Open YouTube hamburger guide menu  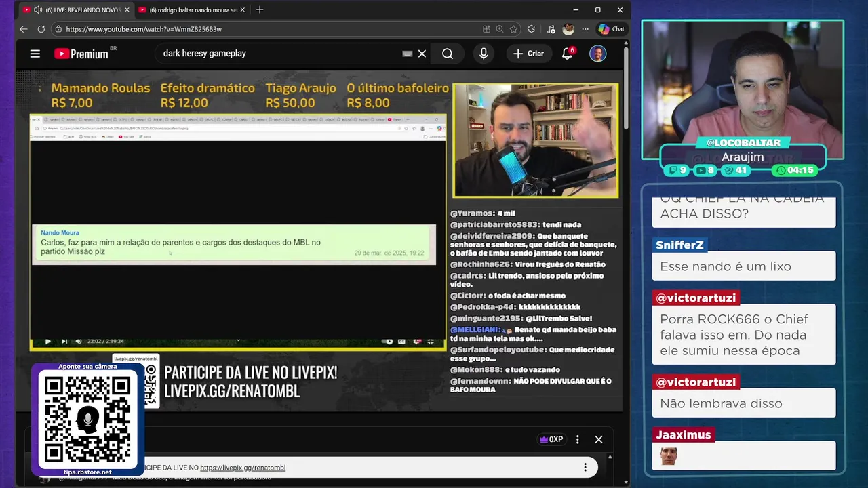[x=35, y=54]
